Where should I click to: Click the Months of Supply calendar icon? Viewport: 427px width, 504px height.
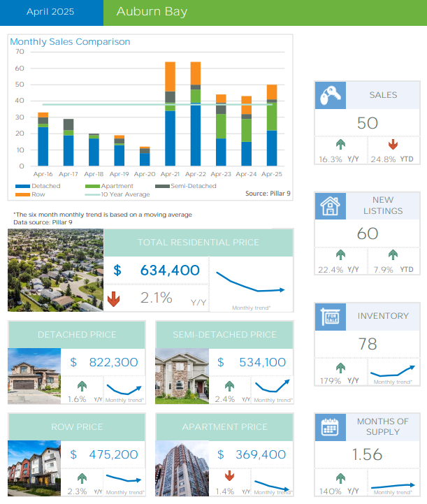(329, 426)
